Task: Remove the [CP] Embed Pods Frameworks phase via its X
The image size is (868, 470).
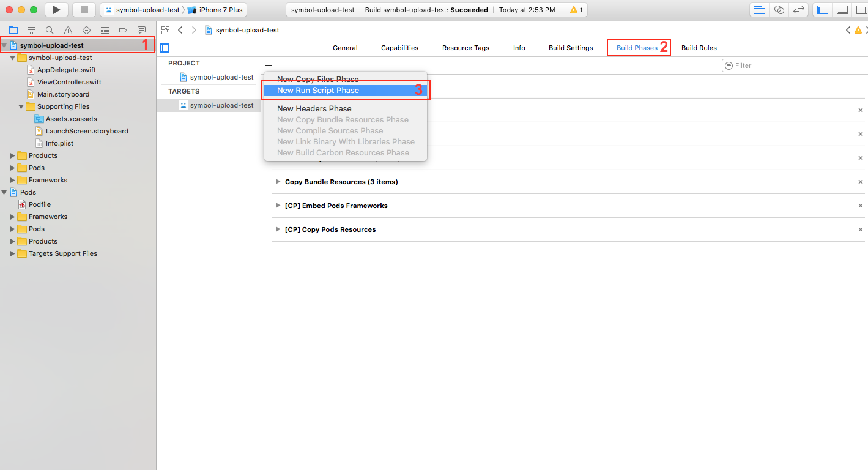Action: pos(861,206)
